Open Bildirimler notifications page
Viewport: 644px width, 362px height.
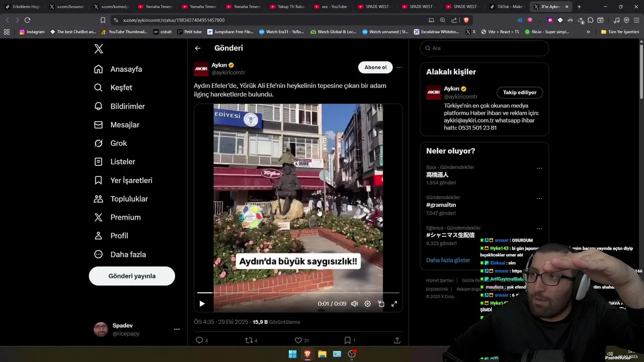pyautogui.click(x=119, y=106)
